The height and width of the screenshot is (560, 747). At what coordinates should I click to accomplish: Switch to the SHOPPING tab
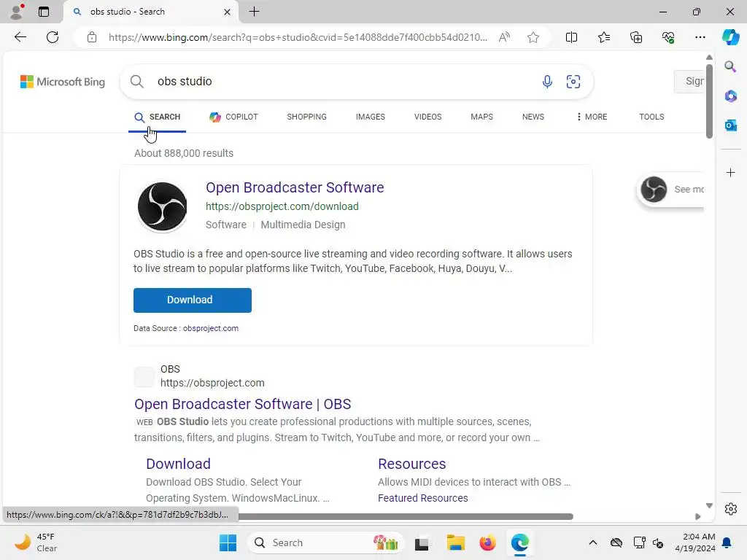(x=307, y=117)
